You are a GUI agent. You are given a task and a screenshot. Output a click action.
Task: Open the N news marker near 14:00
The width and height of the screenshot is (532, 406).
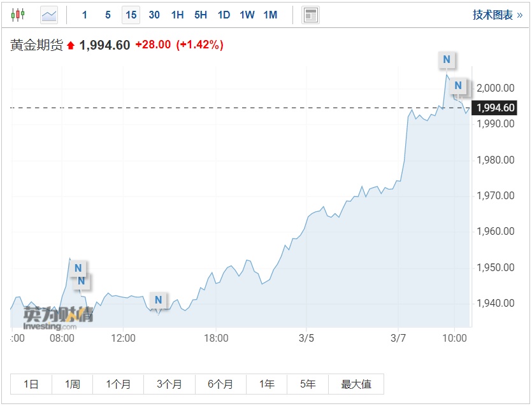(x=159, y=300)
